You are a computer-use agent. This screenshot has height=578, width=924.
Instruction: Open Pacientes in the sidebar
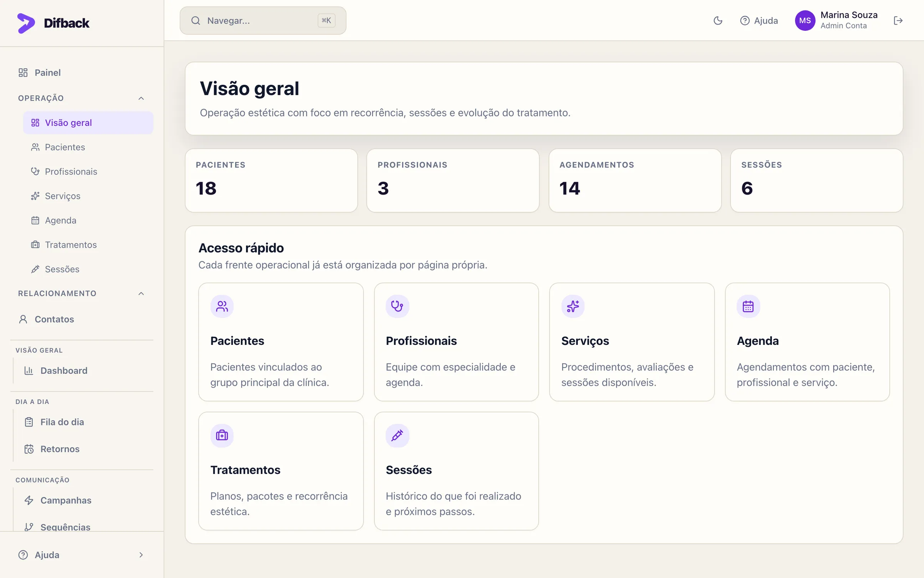pyautogui.click(x=88, y=147)
